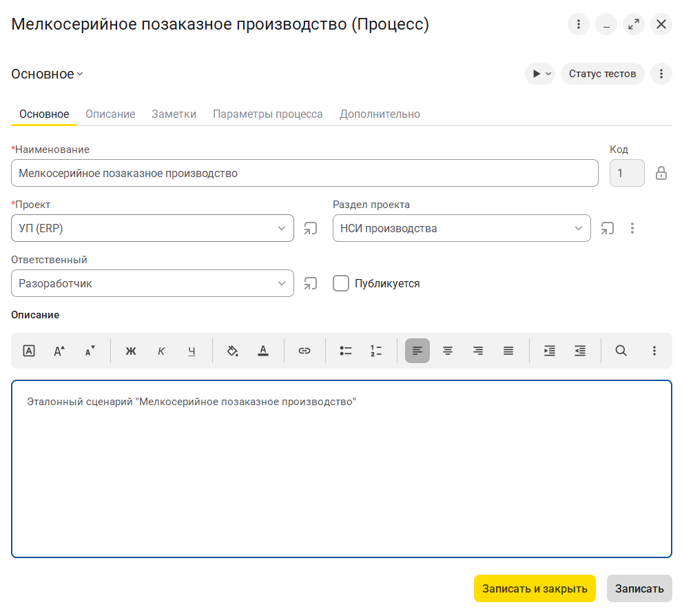The image size is (682, 616).
Task: Create a bulleted list
Action: pyautogui.click(x=346, y=351)
